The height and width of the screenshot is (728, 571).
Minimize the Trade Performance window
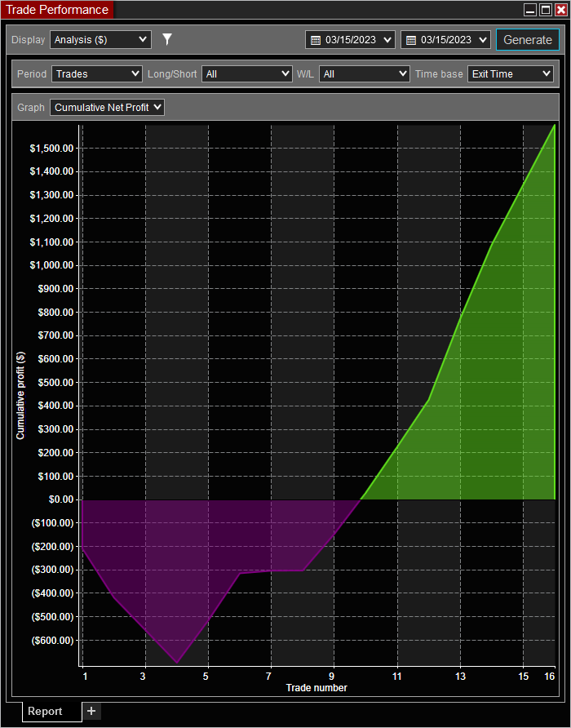529,10
